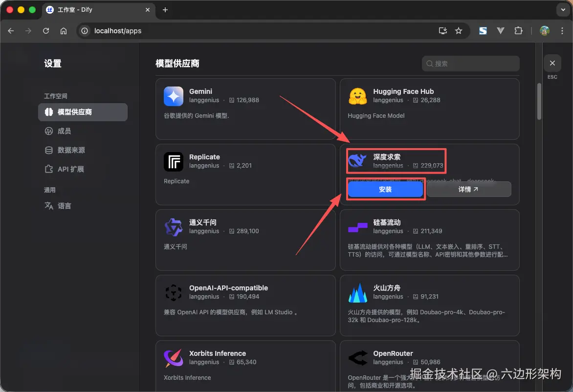Viewport: 573px width, 392px height.
Task: Open API 扩展 settings section
Action: point(83,169)
